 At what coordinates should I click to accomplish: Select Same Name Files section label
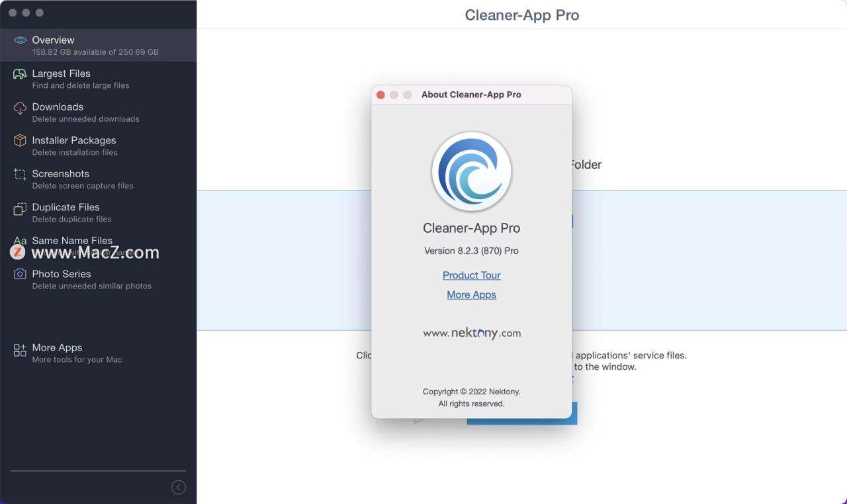[x=72, y=241]
